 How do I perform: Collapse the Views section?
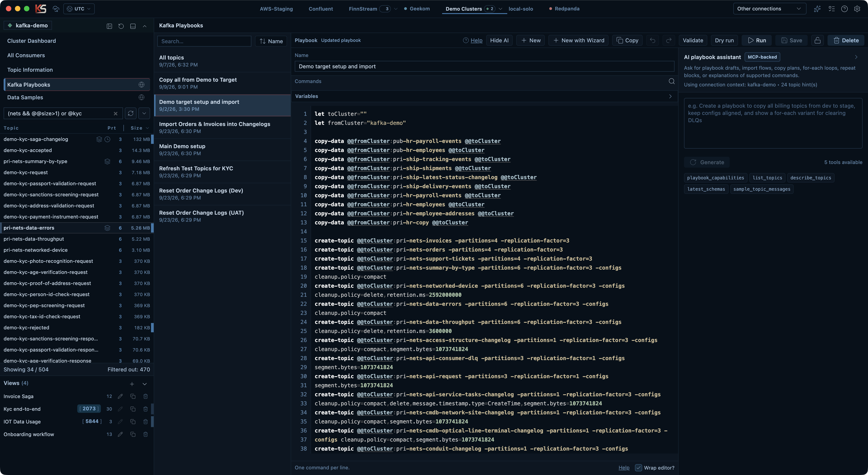[x=145, y=384]
